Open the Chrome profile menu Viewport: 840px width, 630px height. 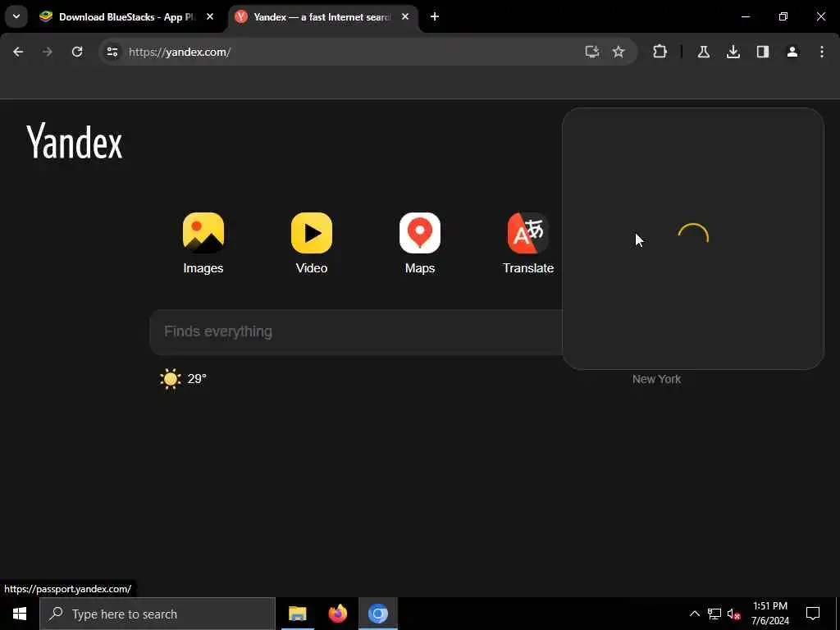click(792, 52)
